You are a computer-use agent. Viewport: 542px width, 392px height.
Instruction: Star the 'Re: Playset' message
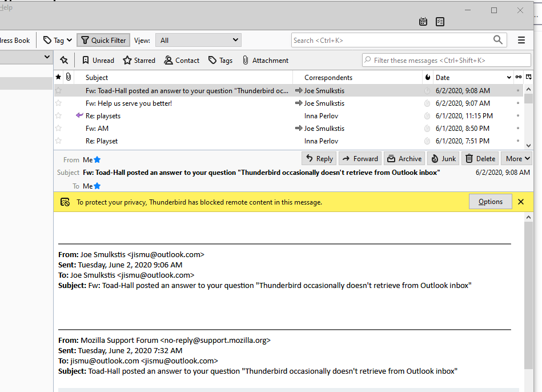(x=58, y=141)
